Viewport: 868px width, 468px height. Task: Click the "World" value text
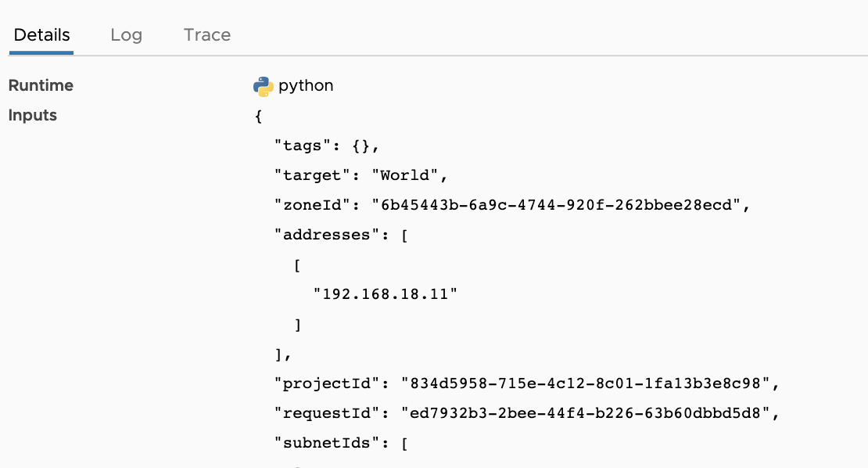tap(404, 175)
